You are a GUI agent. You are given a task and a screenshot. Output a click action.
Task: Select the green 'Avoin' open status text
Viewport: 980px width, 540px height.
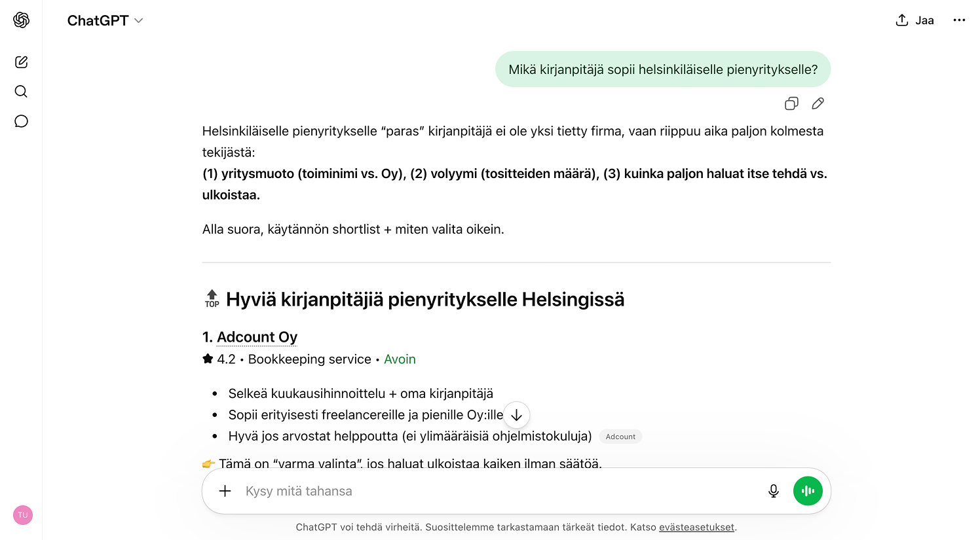tap(400, 359)
